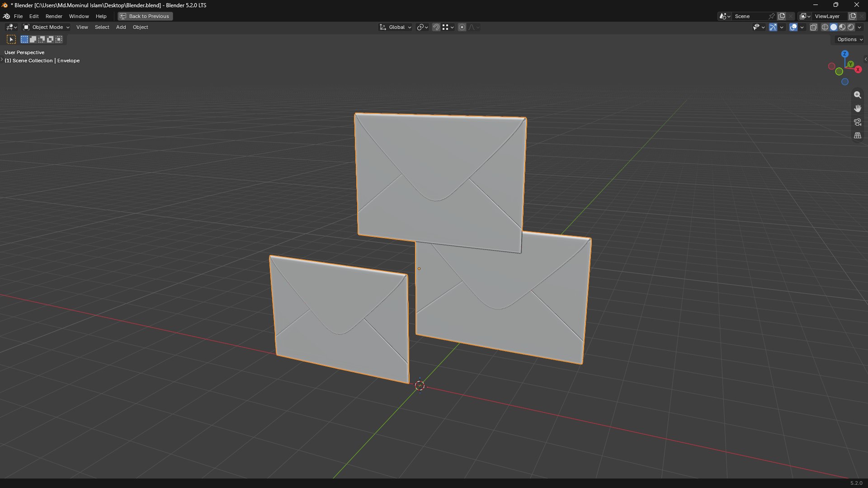Switch perspective/orthographic grid icon
Screen dimensions: 868x488
click(857, 136)
